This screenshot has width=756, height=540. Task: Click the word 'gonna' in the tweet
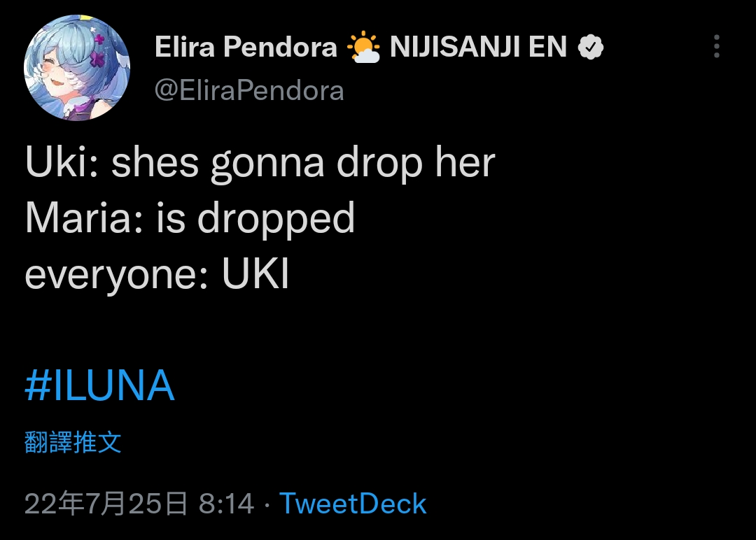(267, 165)
